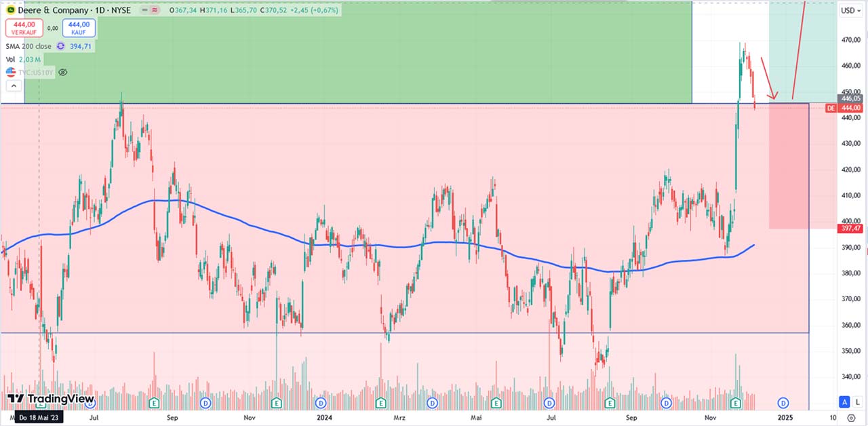The width and height of the screenshot is (868, 426).
Task: Click the 'Do 18 Mai '23' date label
Action: [39, 418]
